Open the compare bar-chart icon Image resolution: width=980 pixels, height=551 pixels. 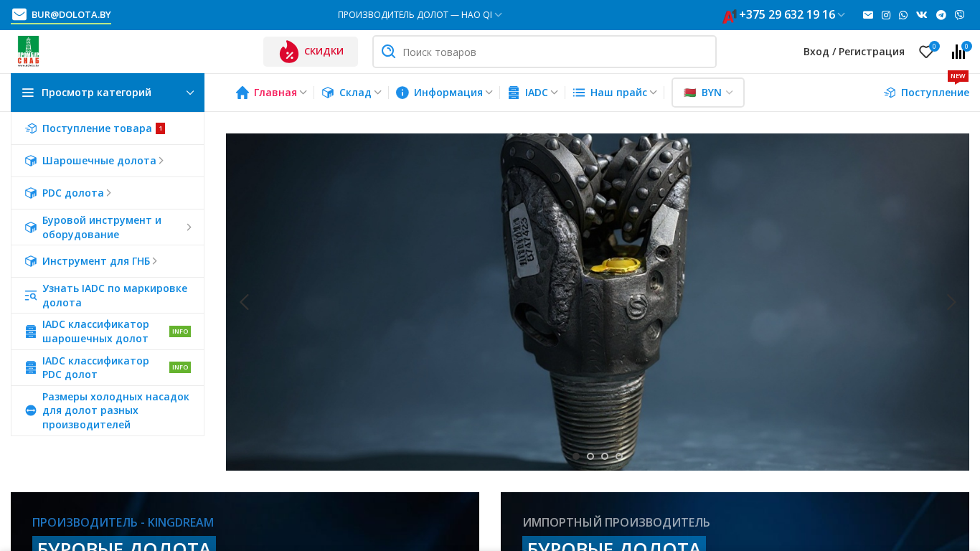click(958, 52)
